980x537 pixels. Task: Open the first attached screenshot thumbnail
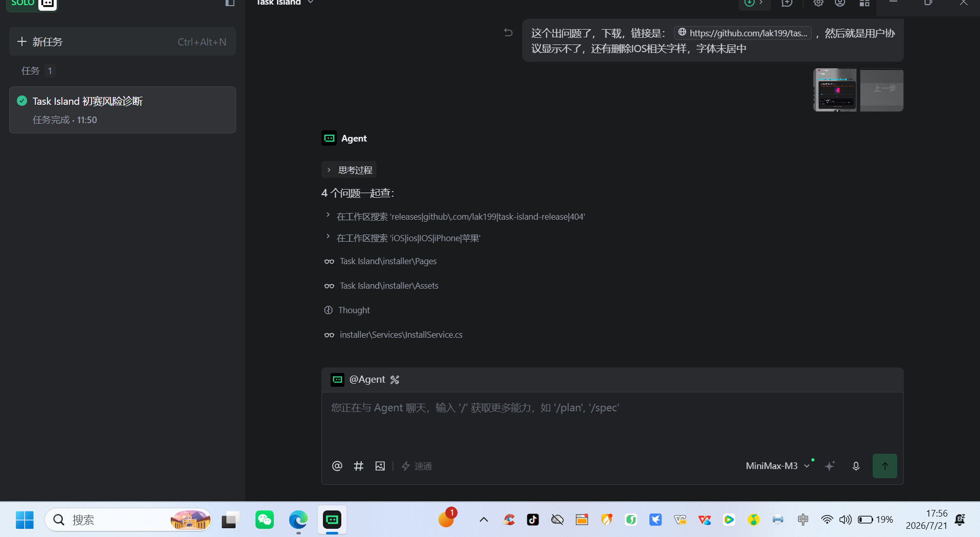pyautogui.click(x=835, y=90)
